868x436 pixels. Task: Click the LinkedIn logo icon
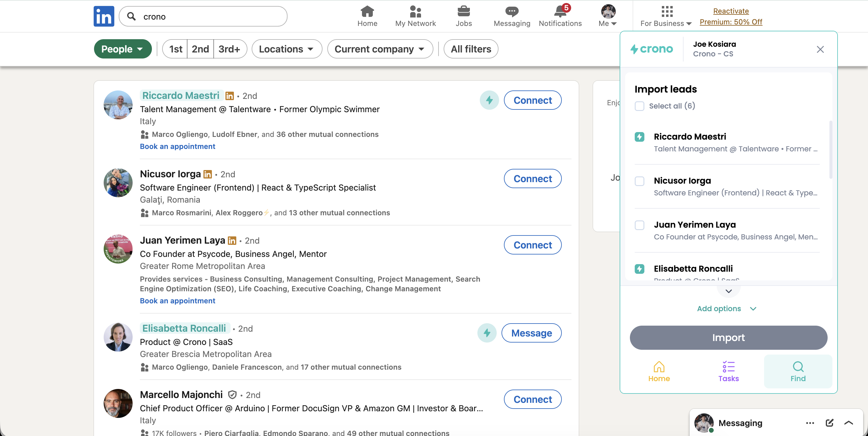104,16
